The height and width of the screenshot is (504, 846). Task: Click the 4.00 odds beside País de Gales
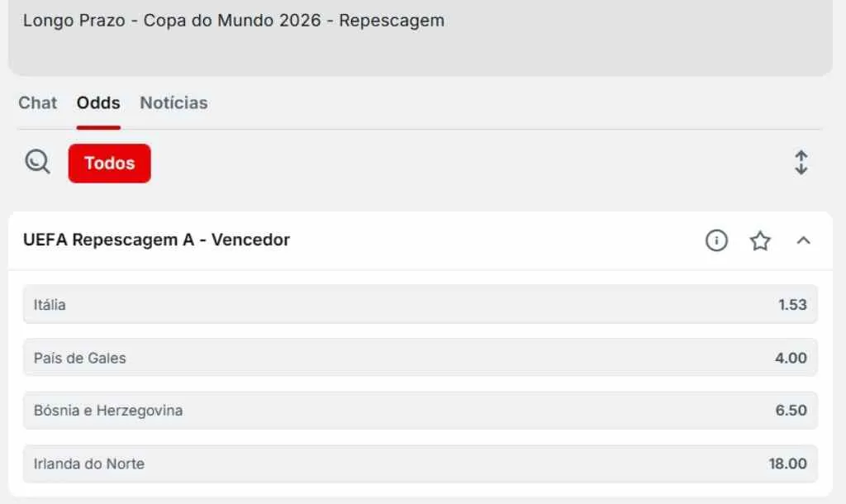[x=793, y=358]
